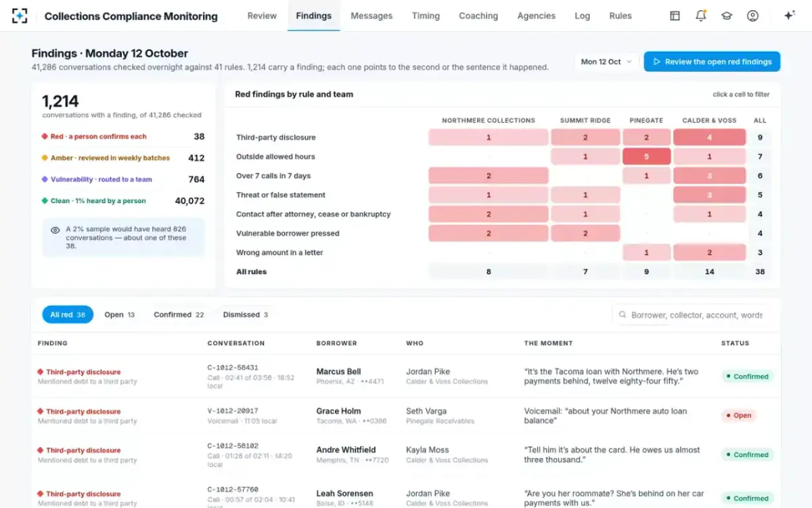Screen dimensions: 812x508
Task: Click the app logo beside Collections Compliance Monitoring
Action: [20, 16]
